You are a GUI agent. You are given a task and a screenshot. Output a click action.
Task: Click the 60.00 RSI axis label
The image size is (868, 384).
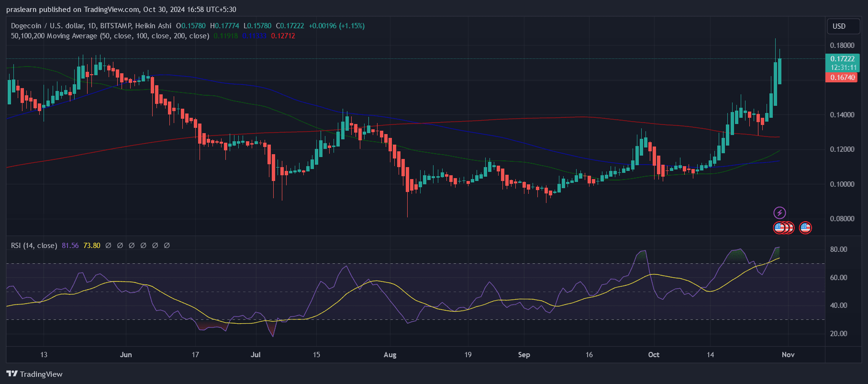click(x=838, y=278)
